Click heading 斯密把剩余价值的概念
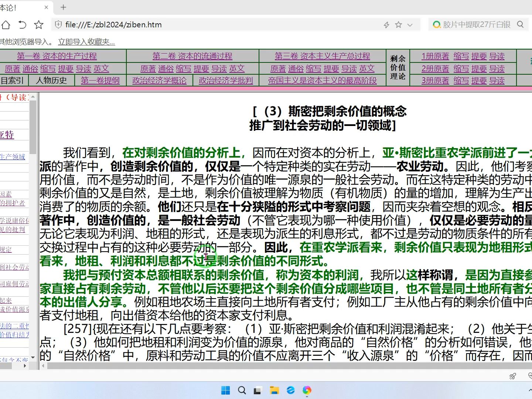Image resolution: width=532 pixels, height=399 pixels. coord(347,111)
